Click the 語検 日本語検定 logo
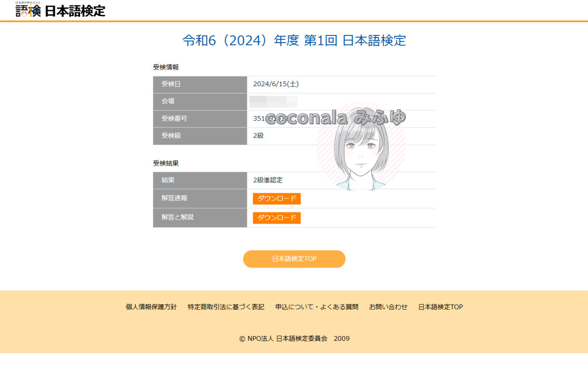Image resolution: width=588 pixels, height=392 pixels. coord(60,10)
